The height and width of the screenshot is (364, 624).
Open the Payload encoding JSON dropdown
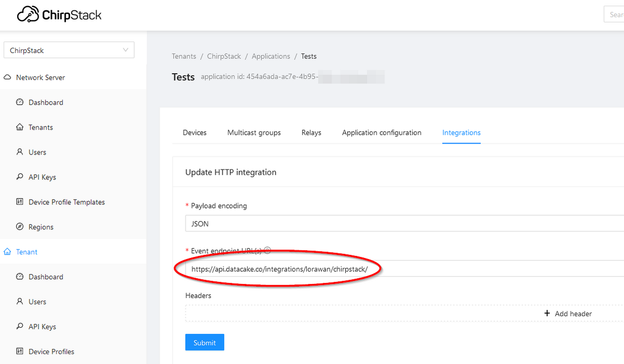point(405,224)
